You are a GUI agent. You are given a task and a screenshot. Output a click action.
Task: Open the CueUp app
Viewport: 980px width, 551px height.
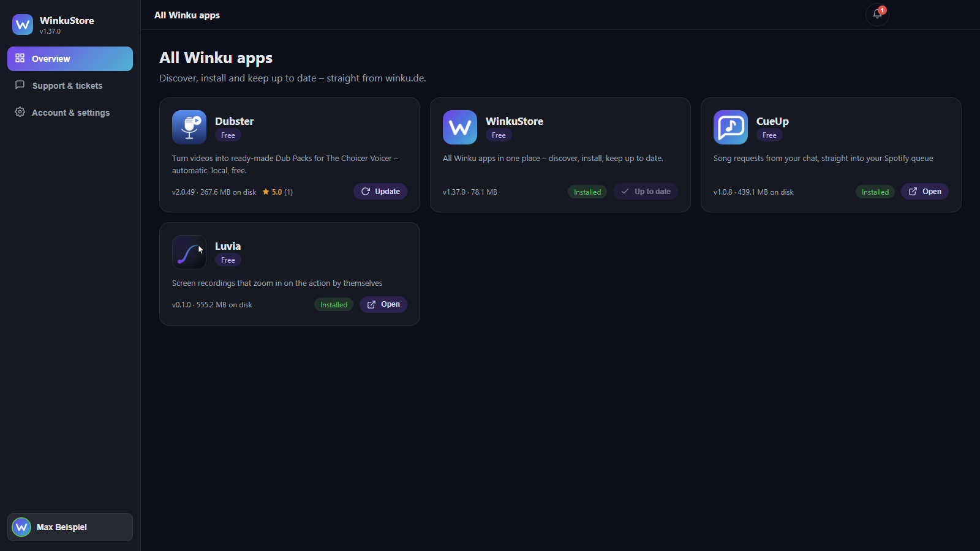click(x=925, y=192)
